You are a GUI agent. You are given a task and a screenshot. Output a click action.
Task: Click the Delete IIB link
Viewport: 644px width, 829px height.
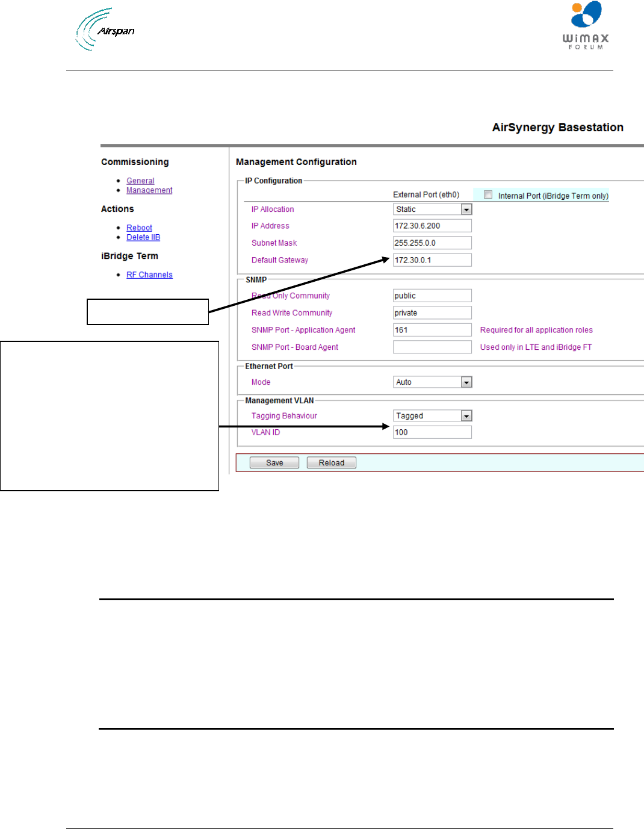(x=143, y=237)
